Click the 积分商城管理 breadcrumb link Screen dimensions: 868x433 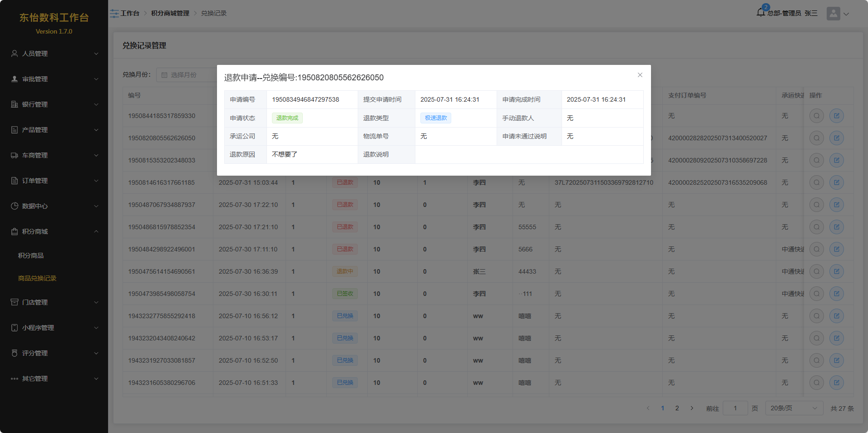[x=170, y=14]
